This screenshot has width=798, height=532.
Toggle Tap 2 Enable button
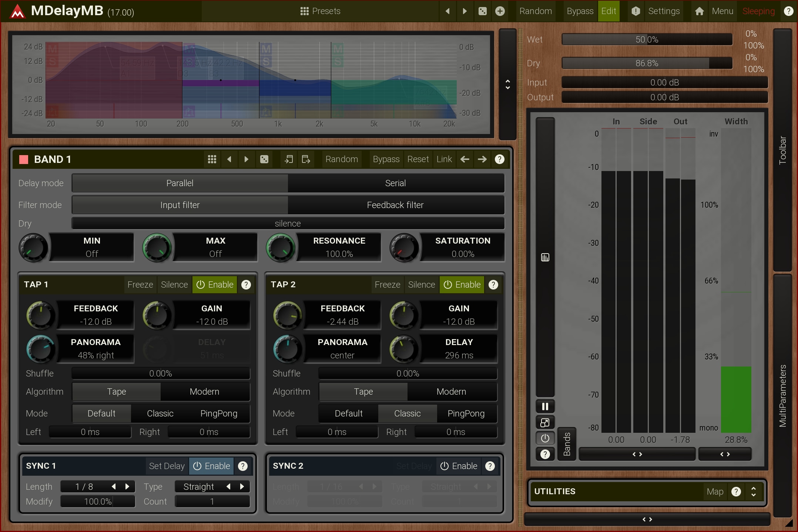462,285
